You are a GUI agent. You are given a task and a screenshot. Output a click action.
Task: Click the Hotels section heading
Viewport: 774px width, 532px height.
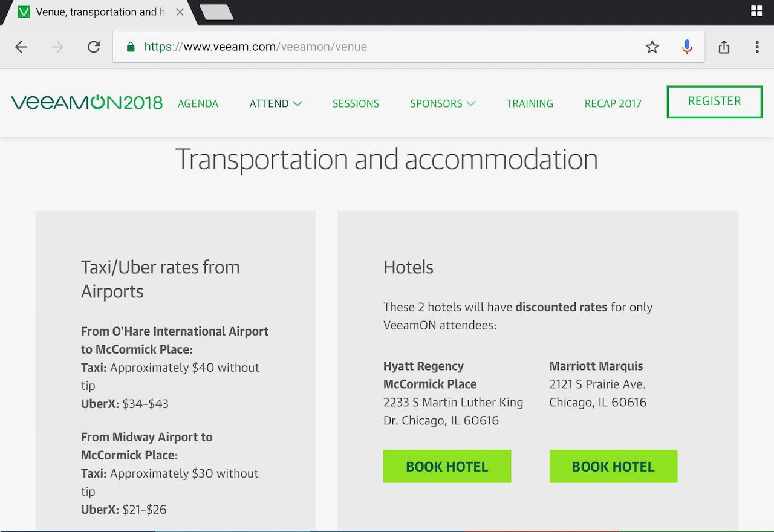click(x=408, y=267)
